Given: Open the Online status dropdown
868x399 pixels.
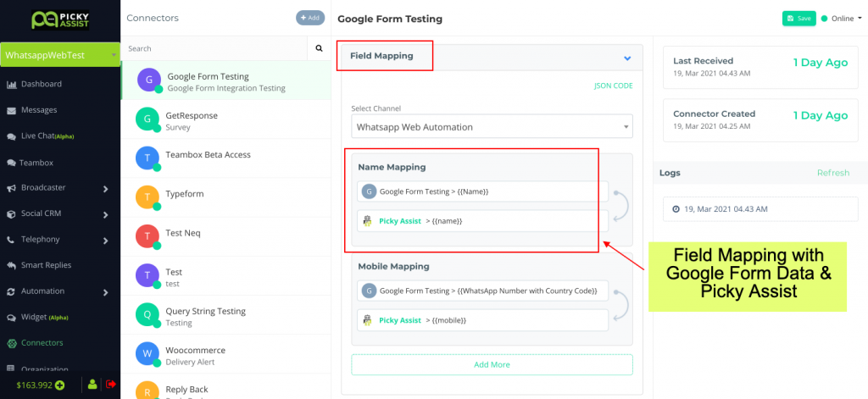Looking at the screenshot, I should (x=842, y=19).
